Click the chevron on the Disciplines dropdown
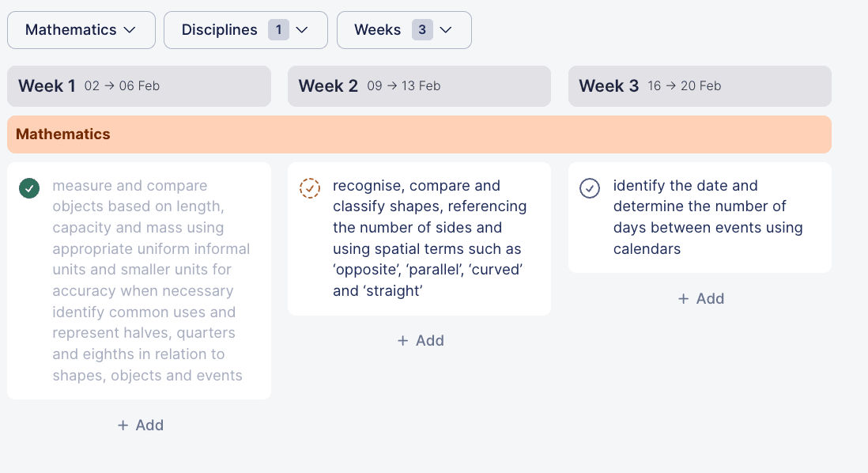The image size is (868, 473). pos(301,30)
